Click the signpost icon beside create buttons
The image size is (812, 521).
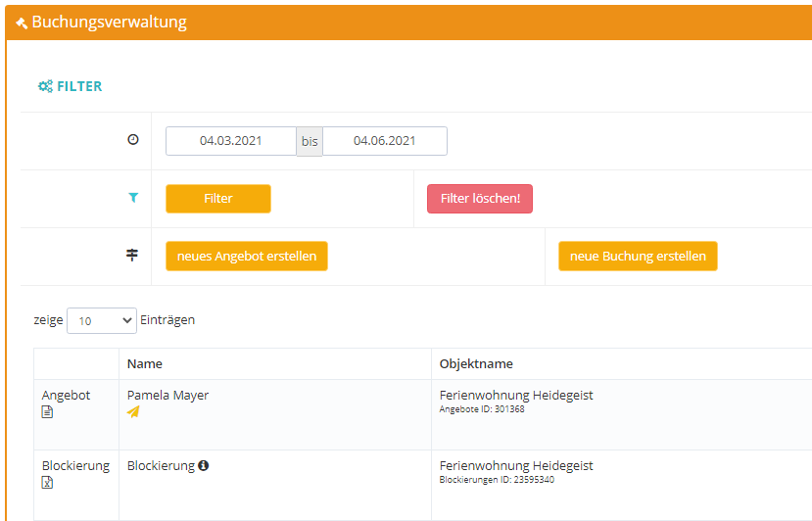(133, 256)
